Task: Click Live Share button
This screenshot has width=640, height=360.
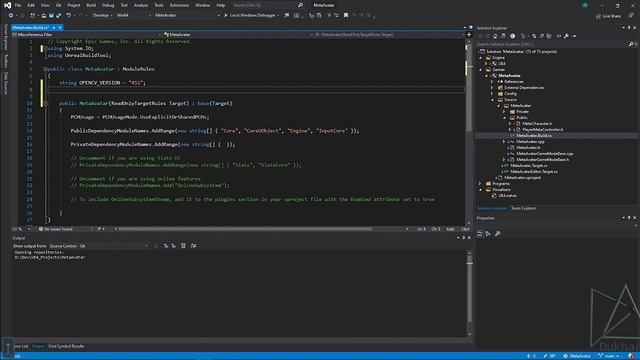Action: (608, 16)
